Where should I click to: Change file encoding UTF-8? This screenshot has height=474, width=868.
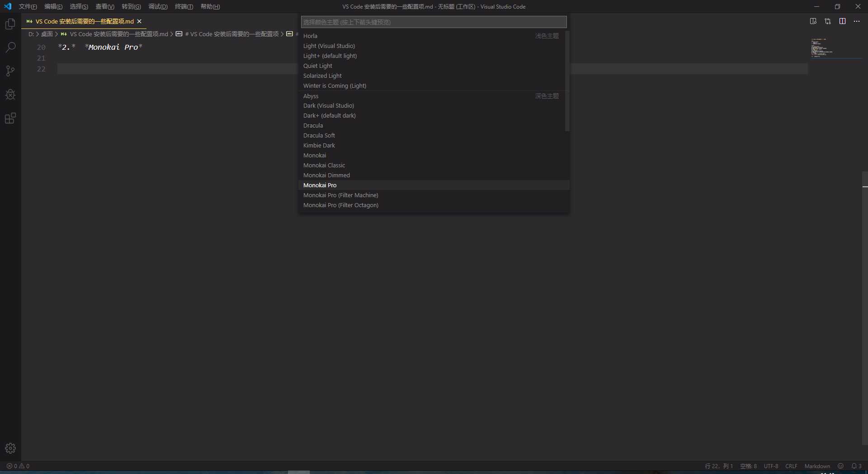(771, 466)
